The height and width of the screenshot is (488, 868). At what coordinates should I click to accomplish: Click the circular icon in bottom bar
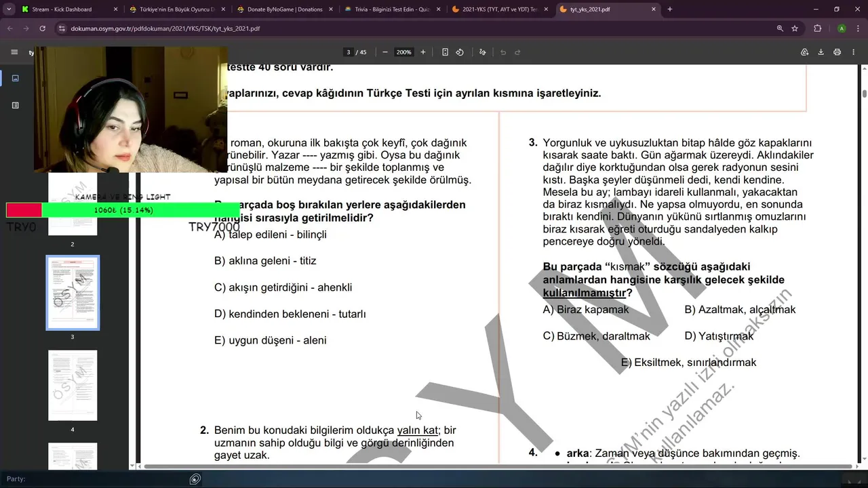pyautogui.click(x=195, y=479)
